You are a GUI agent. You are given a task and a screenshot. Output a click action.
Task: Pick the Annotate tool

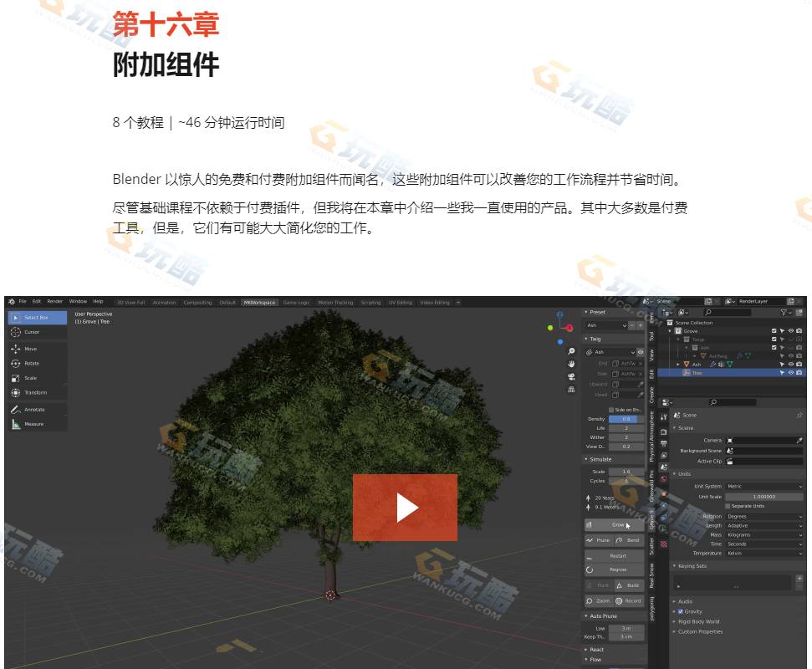pos(38,410)
